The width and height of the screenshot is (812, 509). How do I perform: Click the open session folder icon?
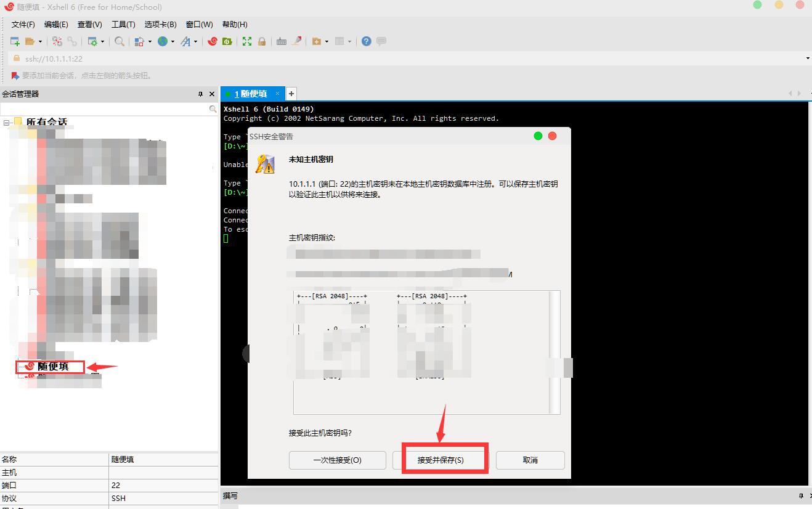tap(30, 41)
